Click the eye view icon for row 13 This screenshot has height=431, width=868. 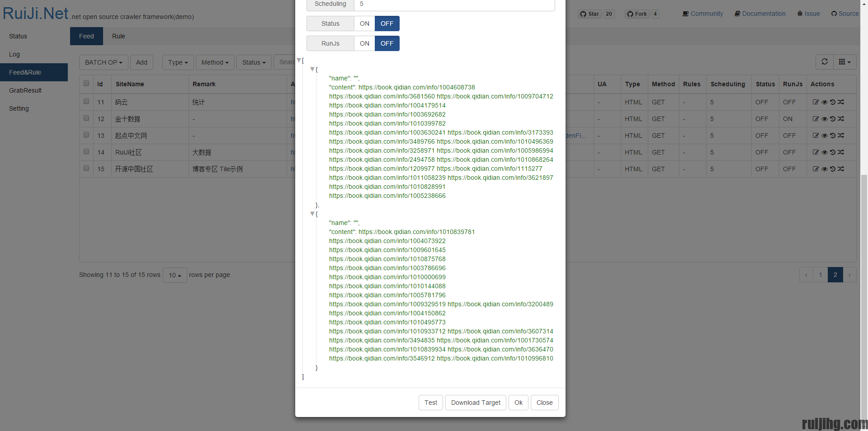(824, 136)
